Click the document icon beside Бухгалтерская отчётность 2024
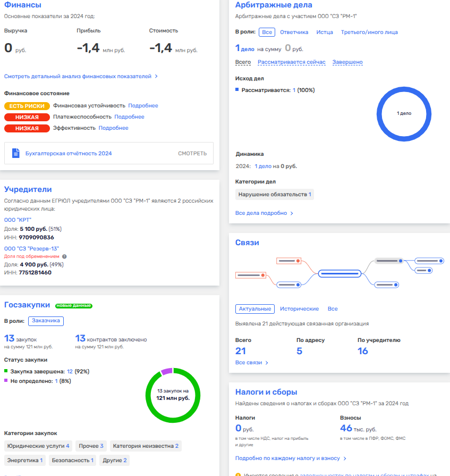450x476 pixels. point(15,153)
